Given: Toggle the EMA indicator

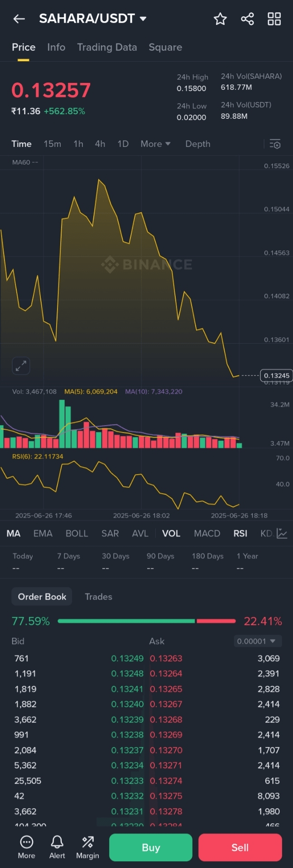Looking at the screenshot, I should (x=43, y=533).
